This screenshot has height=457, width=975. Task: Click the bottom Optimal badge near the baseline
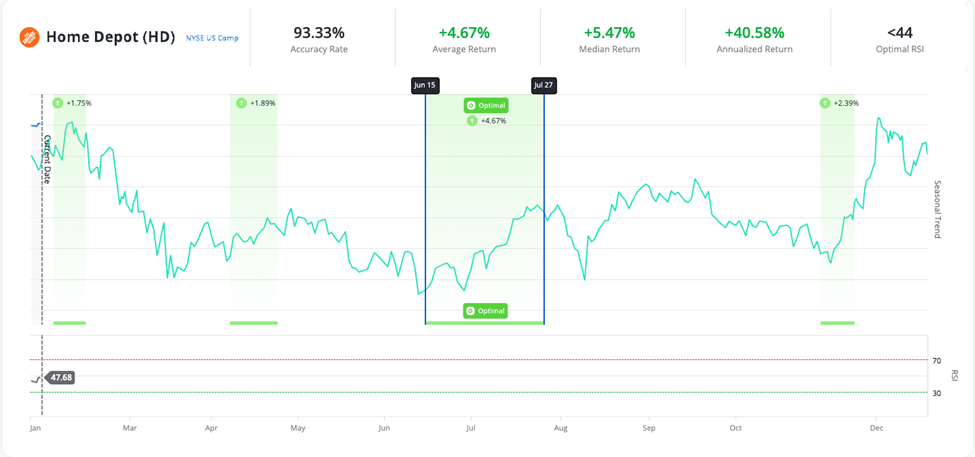pos(485,311)
